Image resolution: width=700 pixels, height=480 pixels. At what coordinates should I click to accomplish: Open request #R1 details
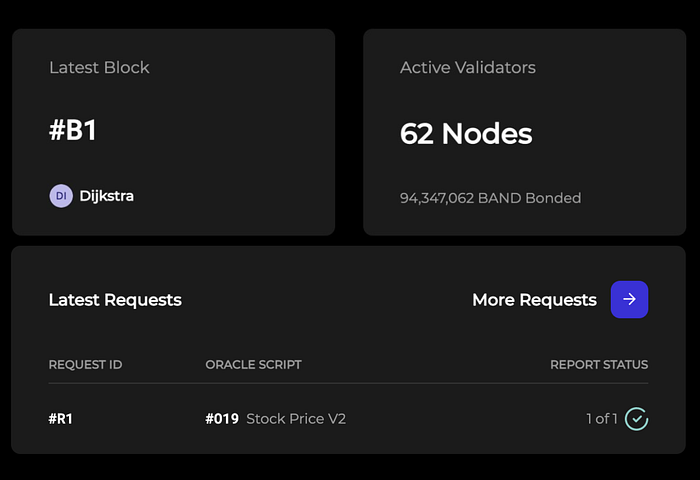[x=60, y=419]
